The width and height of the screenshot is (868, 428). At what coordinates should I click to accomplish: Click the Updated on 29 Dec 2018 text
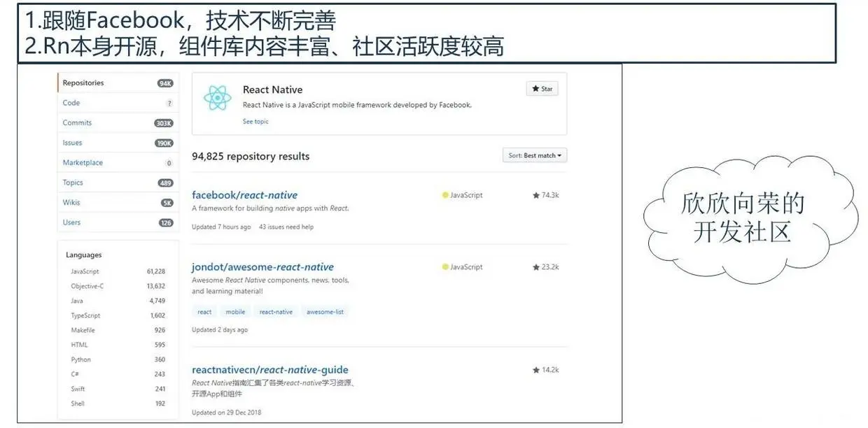[x=226, y=412]
